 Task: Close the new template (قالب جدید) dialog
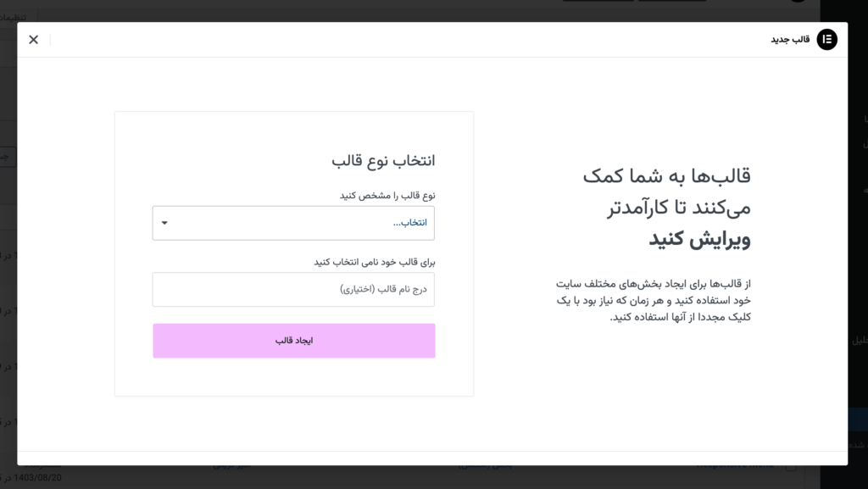click(34, 40)
